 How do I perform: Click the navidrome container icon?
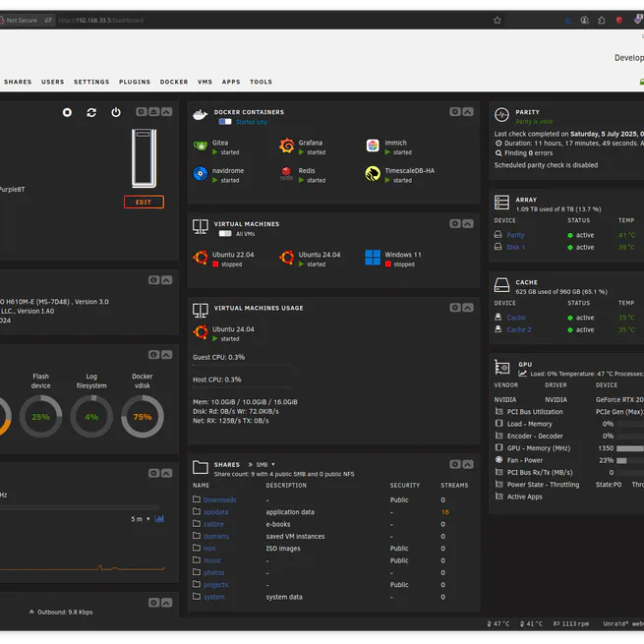tap(201, 174)
